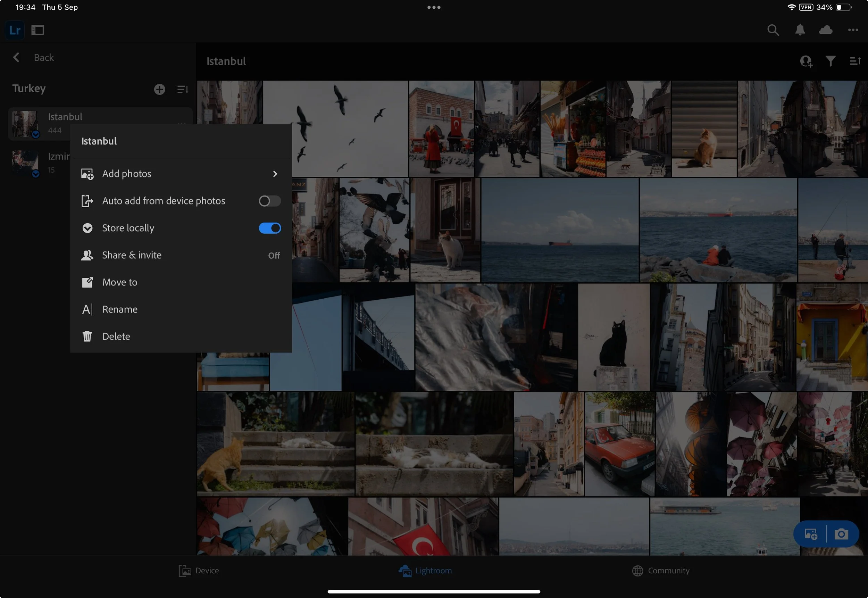Screen dimensions: 868x598
Task: Enable Auto add from device photos
Action: click(269, 201)
